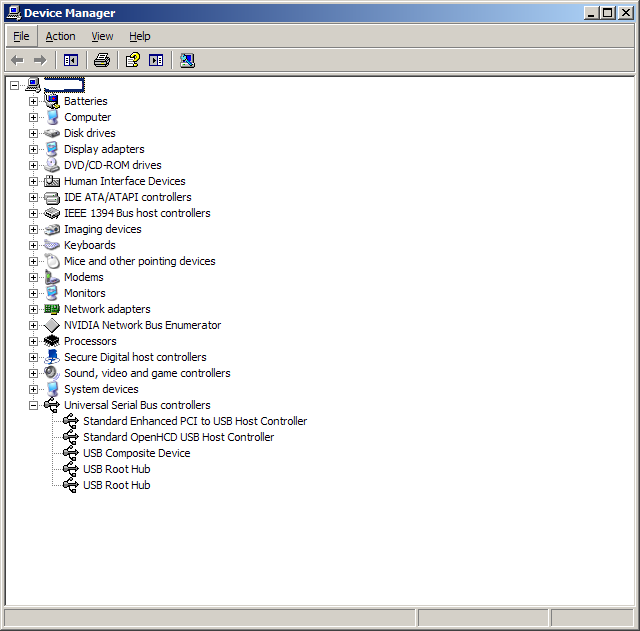Click the show/hide action pane icon

(156, 60)
